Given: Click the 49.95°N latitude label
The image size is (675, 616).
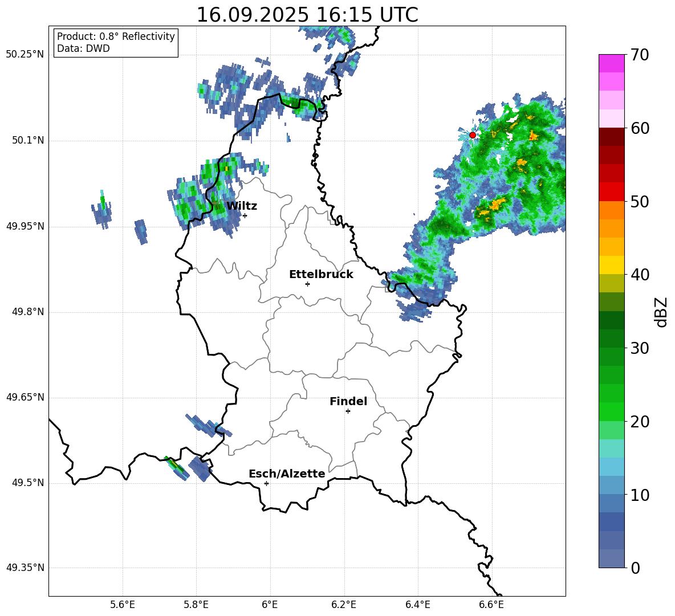Looking at the screenshot, I should coord(25,226).
